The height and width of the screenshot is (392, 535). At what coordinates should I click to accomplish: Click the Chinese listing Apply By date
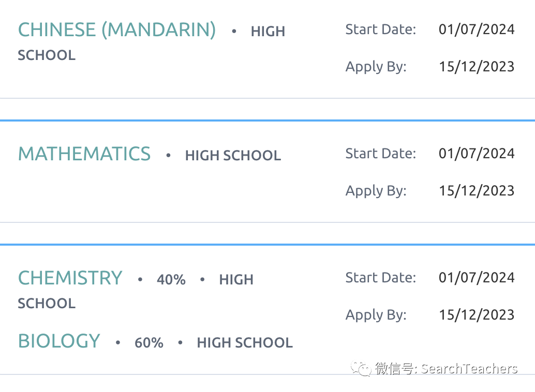point(477,67)
